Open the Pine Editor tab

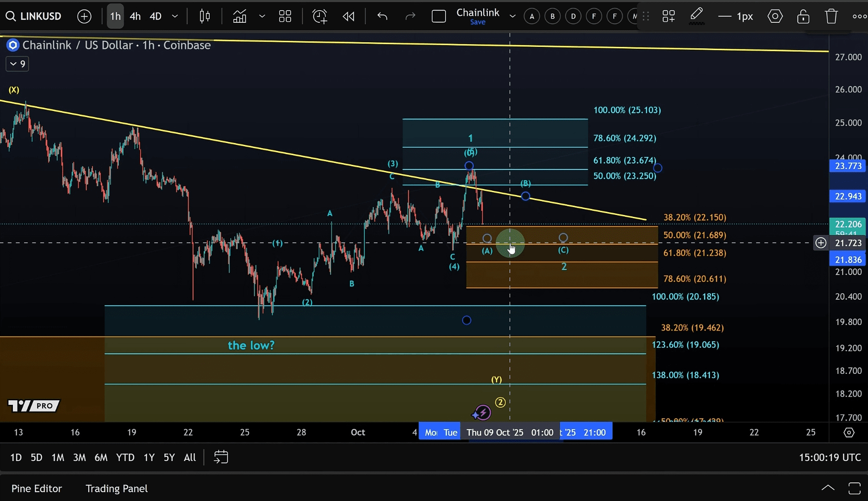click(x=37, y=489)
